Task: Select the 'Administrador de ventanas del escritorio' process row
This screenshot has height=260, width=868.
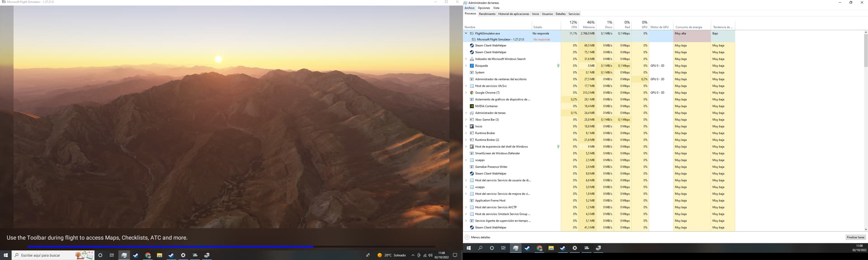Action: (599, 79)
